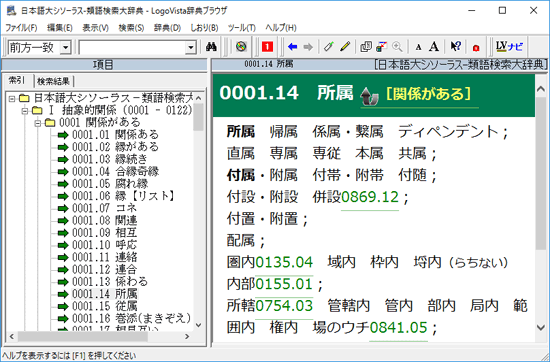This screenshot has height=362, width=550.
Task: Open the ヘルプ(H) menu
Action: pyautogui.click(x=281, y=28)
